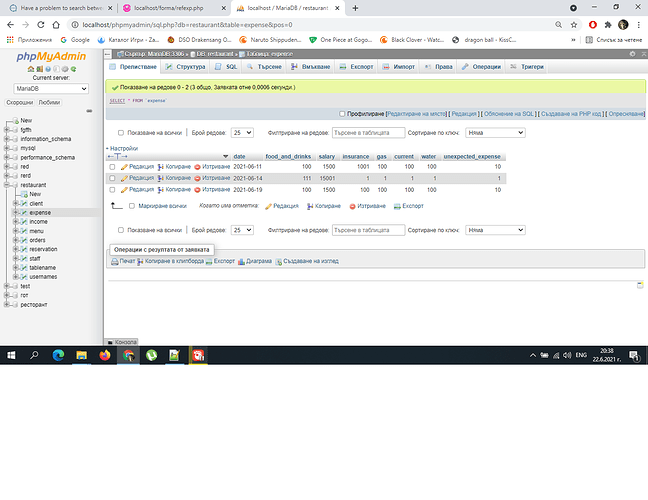Open the Операции tab
Screen dimensions: 648x500
pyautogui.click(x=481, y=67)
